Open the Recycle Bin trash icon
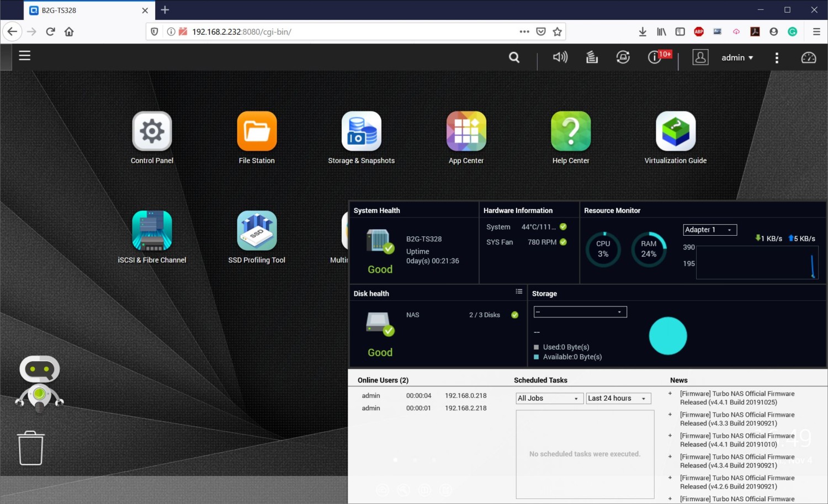The width and height of the screenshot is (828, 504). 31,448
